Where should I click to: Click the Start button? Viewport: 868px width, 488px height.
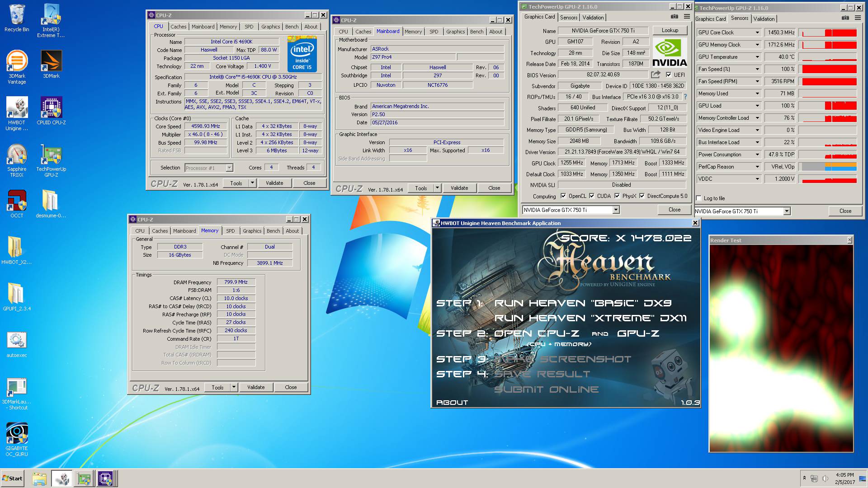pos(13,479)
